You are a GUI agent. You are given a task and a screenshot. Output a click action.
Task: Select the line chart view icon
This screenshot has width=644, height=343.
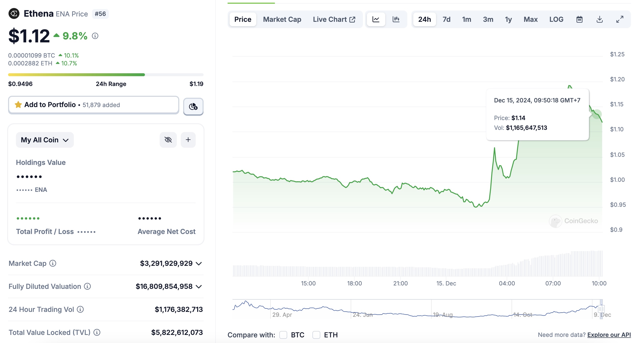(376, 19)
